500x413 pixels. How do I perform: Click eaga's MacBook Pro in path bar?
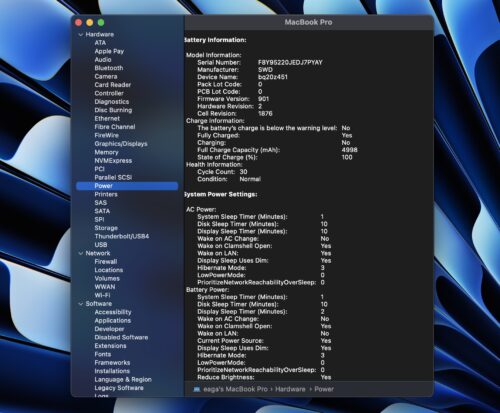pyautogui.click(x=235, y=389)
